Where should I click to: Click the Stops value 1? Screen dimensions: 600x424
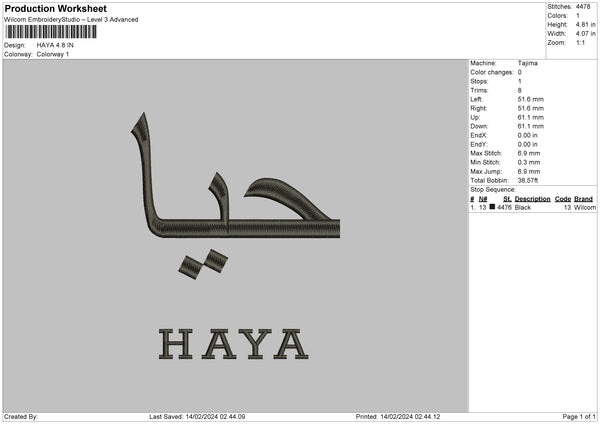pos(520,81)
